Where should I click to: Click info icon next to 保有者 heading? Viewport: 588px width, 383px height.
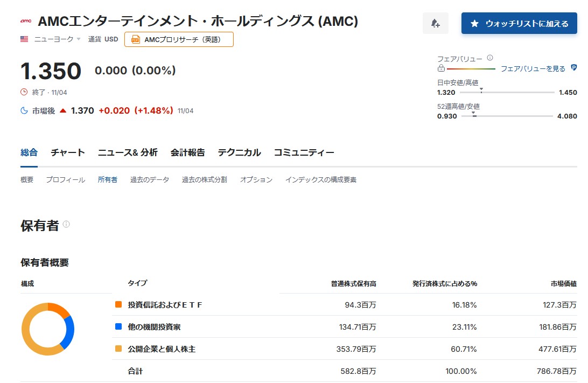click(66, 224)
